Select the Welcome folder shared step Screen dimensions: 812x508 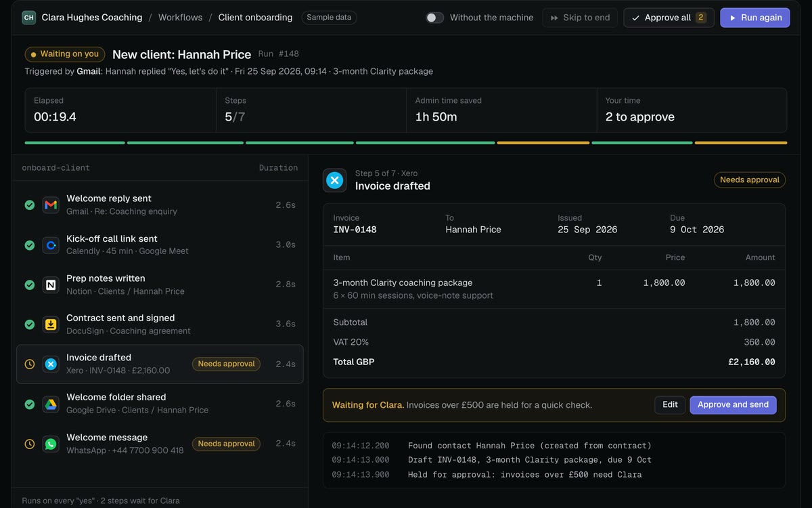[160, 404]
